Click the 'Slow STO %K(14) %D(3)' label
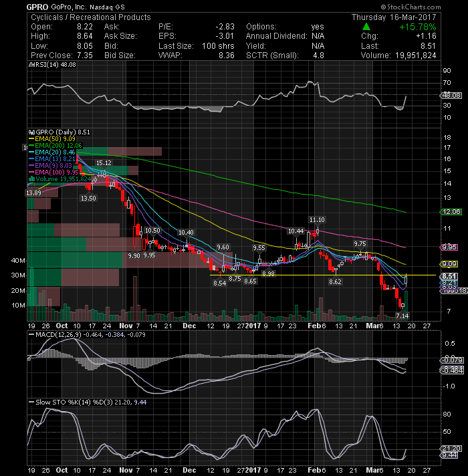The height and width of the screenshot is (476, 468). [74, 402]
